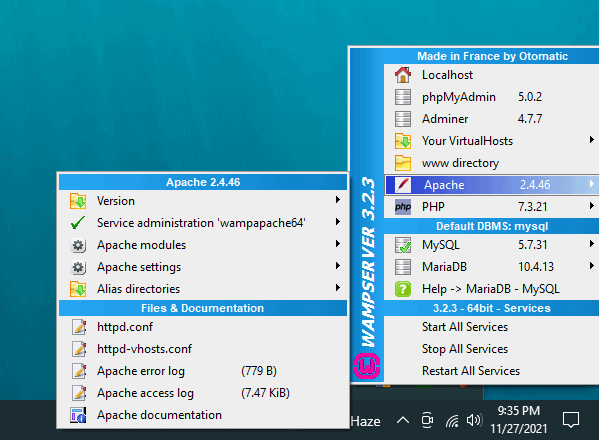Click Start All Services
The height and width of the screenshot is (440, 599).
[x=491, y=327]
